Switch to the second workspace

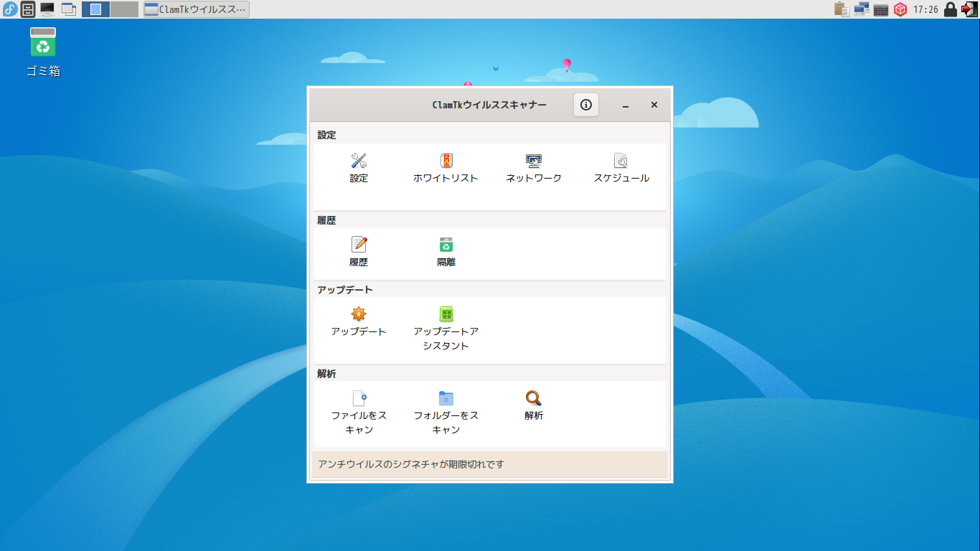point(124,9)
